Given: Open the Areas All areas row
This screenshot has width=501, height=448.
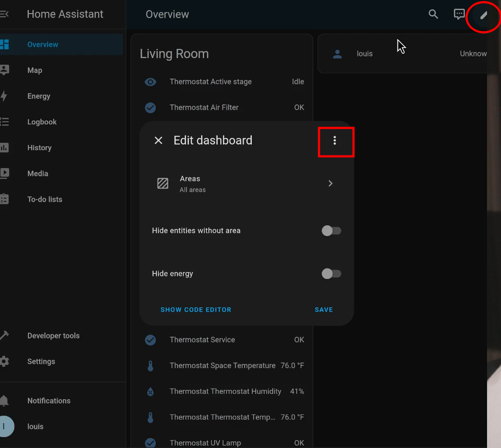Looking at the screenshot, I should (x=247, y=183).
